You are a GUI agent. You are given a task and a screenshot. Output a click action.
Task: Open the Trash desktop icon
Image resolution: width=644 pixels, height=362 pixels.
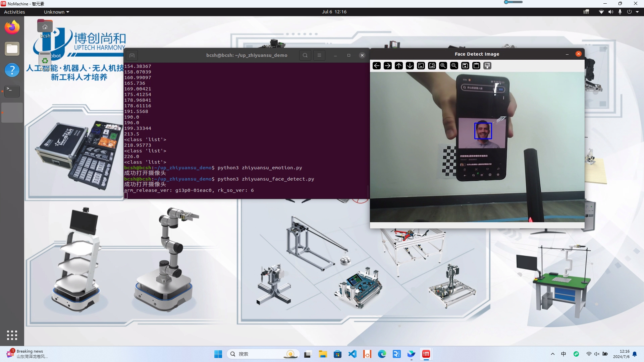click(45, 62)
